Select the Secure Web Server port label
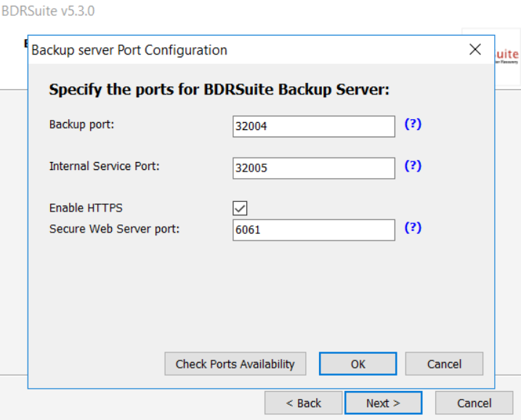521x420 pixels. click(x=114, y=229)
